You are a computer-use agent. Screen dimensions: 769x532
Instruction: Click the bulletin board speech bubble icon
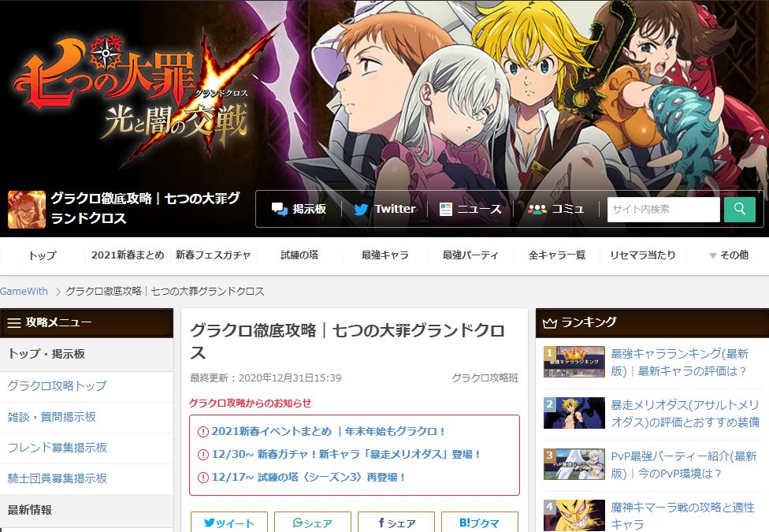tap(280, 210)
